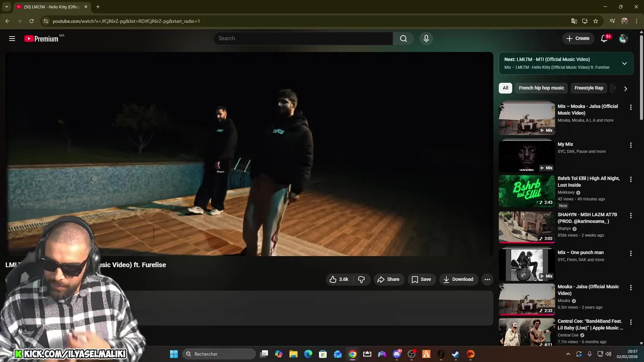Select the Freestyle Rap chip
This screenshot has width=644, height=362.
click(x=589, y=88)
